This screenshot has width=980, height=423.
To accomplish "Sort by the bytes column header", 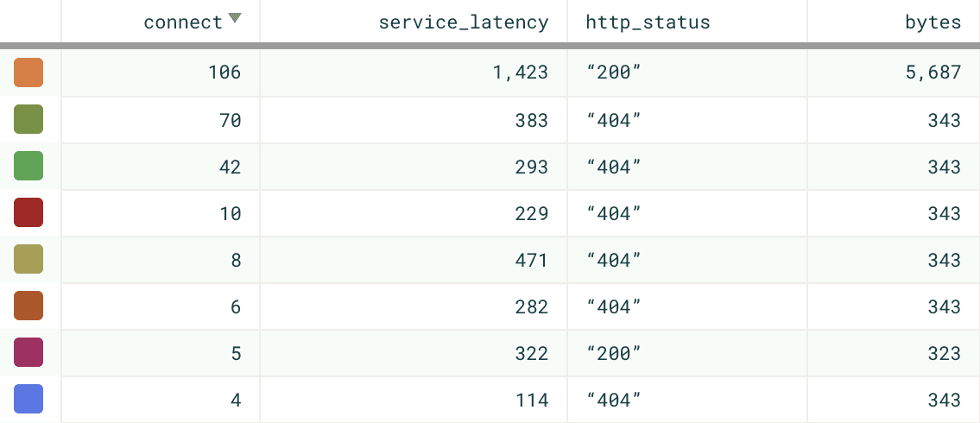I will click(x=933, y=22).
